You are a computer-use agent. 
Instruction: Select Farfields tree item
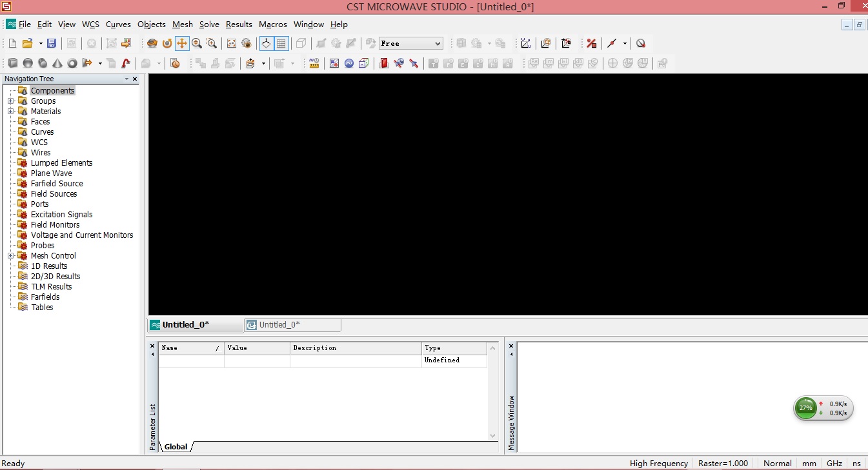point(45,297)
